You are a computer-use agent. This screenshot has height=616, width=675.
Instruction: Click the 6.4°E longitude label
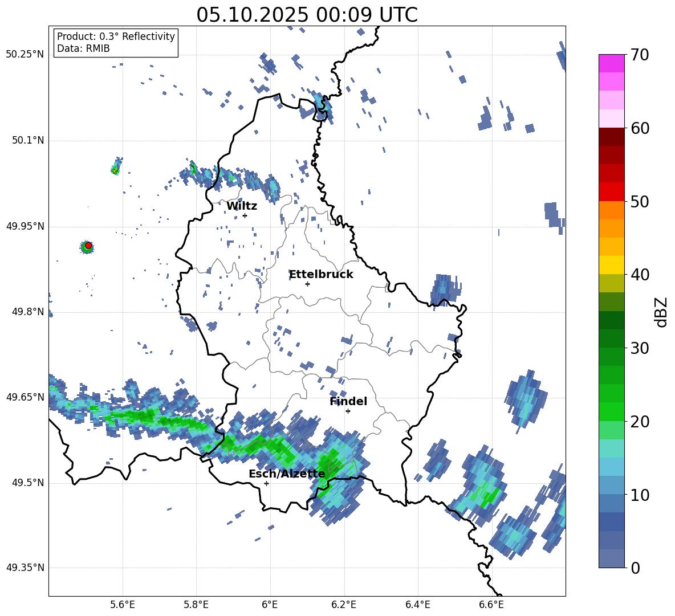pos(417,605)
